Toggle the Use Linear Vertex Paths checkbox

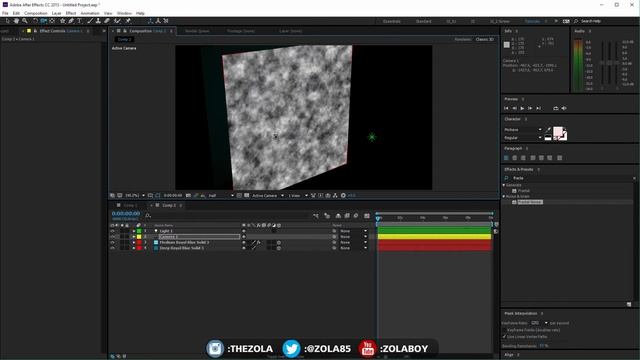pos(504,337)
